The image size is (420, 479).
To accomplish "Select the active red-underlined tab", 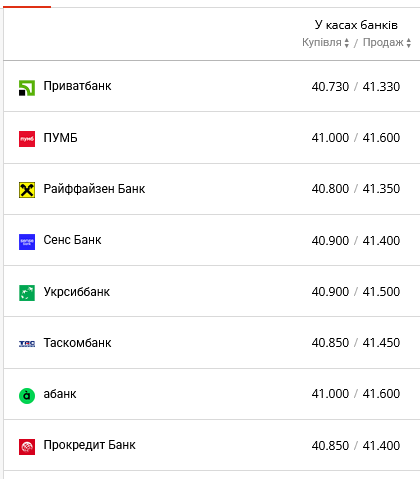I will point(27,7).
